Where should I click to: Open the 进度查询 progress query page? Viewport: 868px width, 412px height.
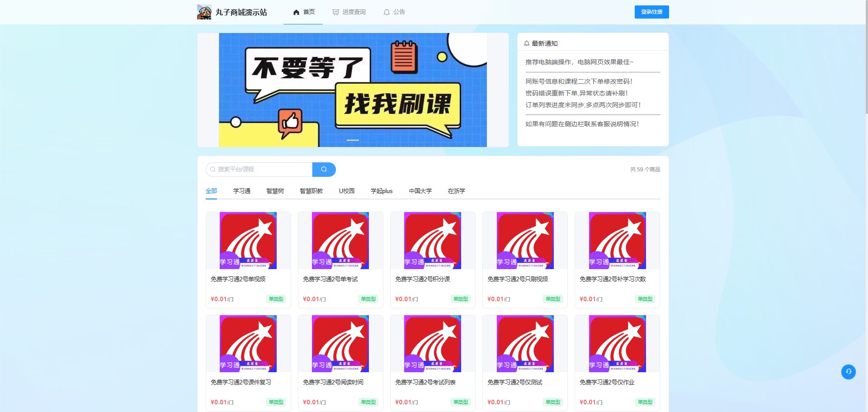(349, 12)
